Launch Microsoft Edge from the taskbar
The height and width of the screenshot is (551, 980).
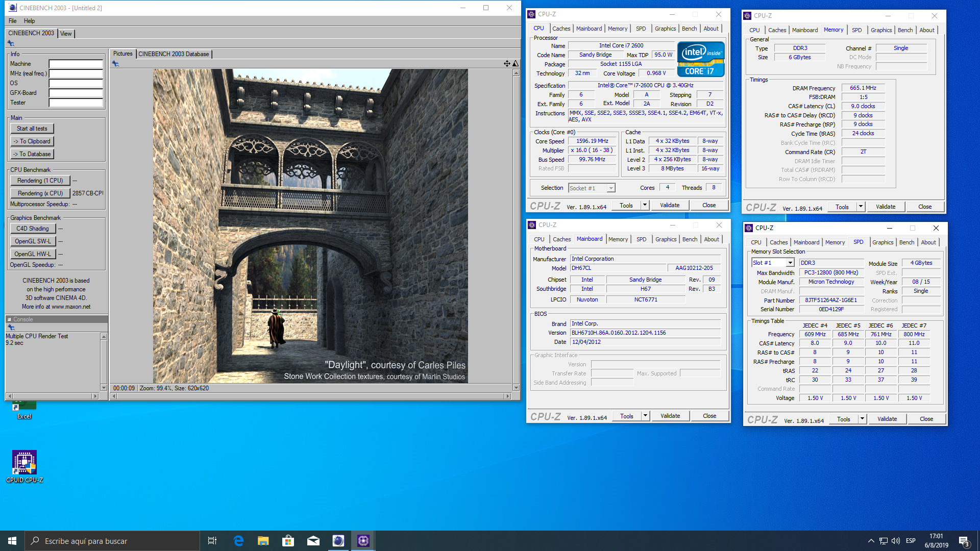[238, 541]
